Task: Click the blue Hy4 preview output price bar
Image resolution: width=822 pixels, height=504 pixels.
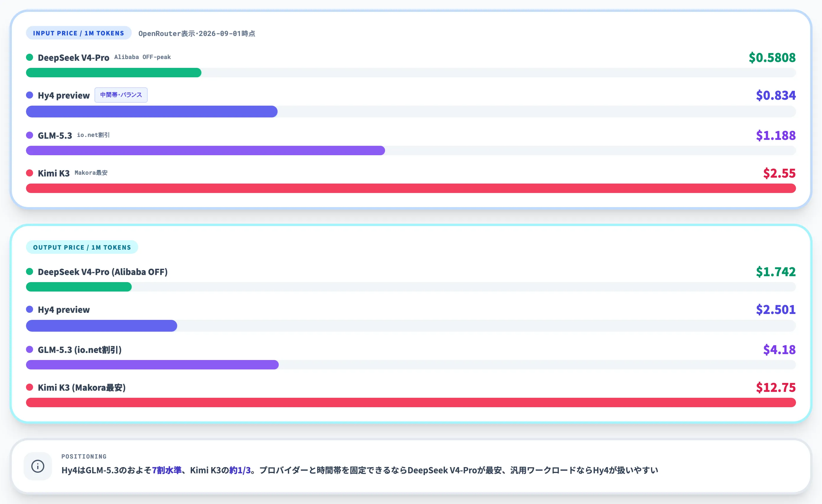Action: coord(101,326)
